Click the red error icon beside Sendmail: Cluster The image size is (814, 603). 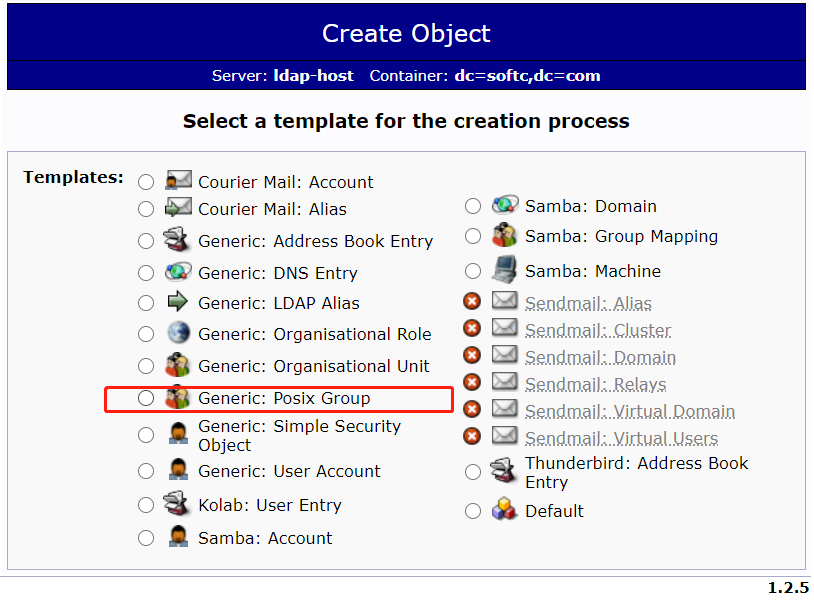472,328
